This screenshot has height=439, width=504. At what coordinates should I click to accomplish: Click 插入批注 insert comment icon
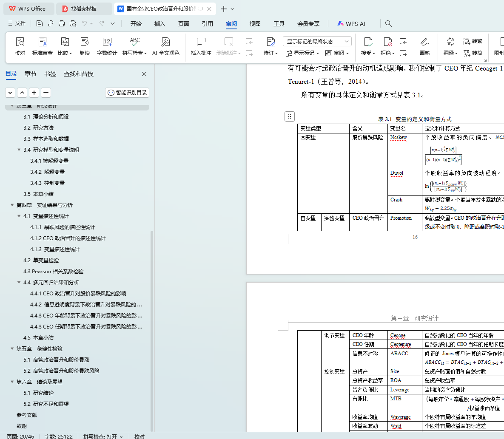pyautogui.click(x=201, y=46)
